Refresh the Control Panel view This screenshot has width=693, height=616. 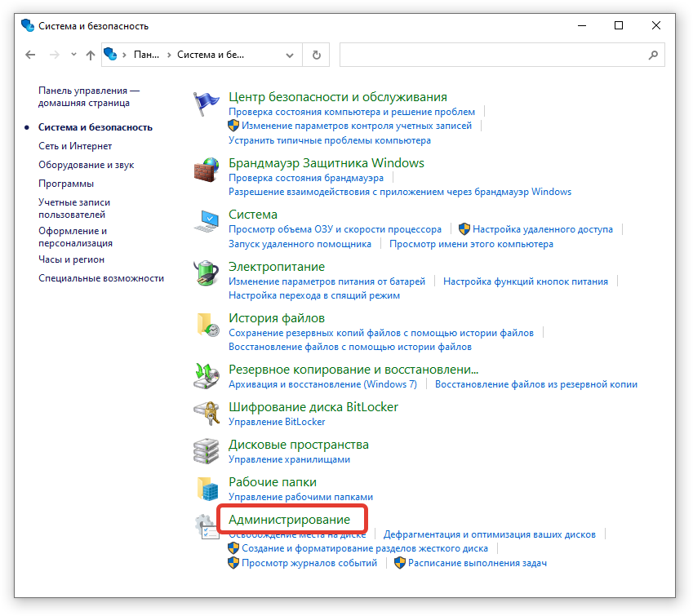[x=316, y=55]
